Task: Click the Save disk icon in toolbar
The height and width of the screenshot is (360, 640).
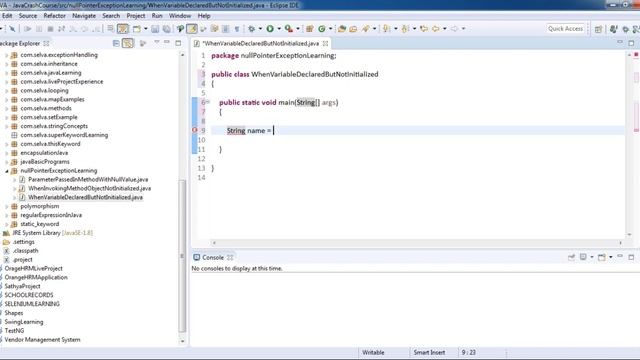Action: pyautogui.click(x=155, y=29)
